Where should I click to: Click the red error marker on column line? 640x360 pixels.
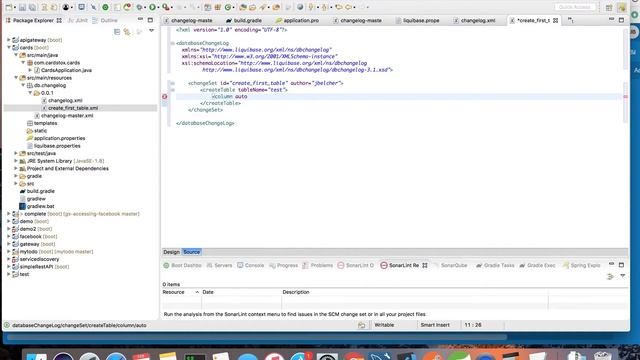pyautogui.click(x=164, y=97)
